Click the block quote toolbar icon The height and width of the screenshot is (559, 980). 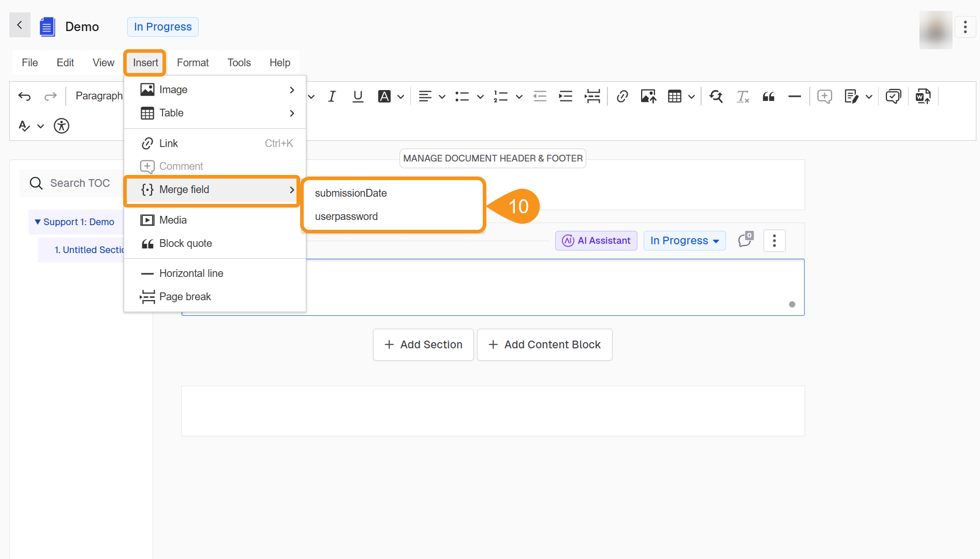coord(768,96)
